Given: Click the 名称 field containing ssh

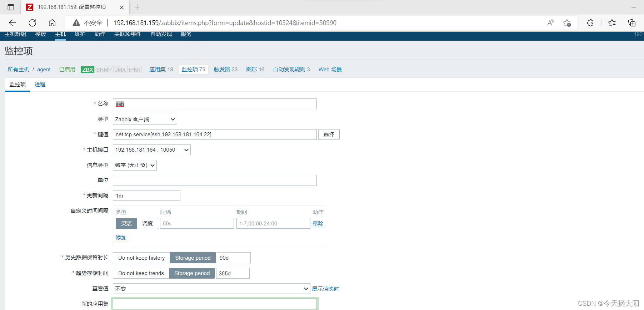Looking at the screenshot, I should [x=215, y=104].
